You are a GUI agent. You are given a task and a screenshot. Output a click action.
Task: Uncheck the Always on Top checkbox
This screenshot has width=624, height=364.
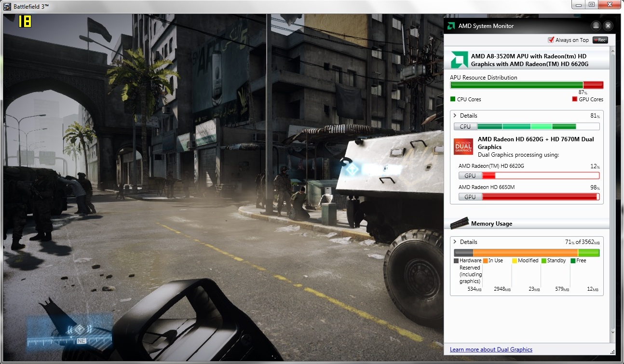pyautogui.click(x=551, y=40)
